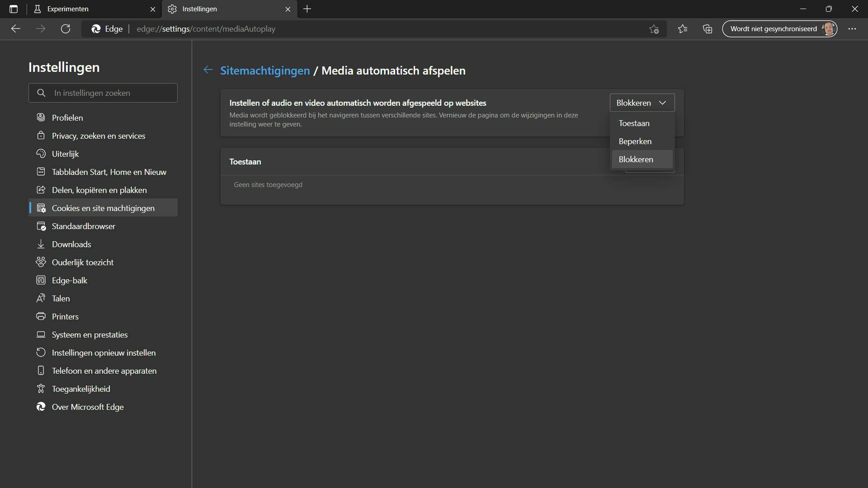Select Toestaan option in dropdown
Image resolution: width=868 pixels, height=488 pixels.
(x=634, y=123)
